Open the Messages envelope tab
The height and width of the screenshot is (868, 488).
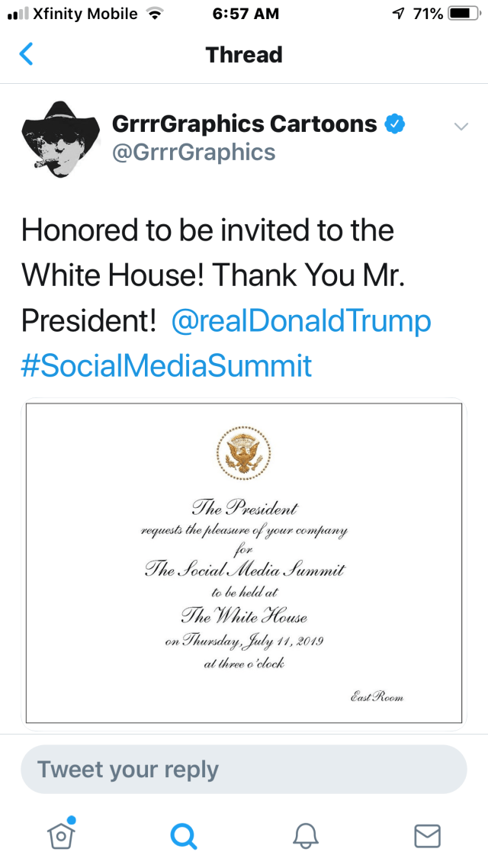pyautogui.click(x=427, y=835)
